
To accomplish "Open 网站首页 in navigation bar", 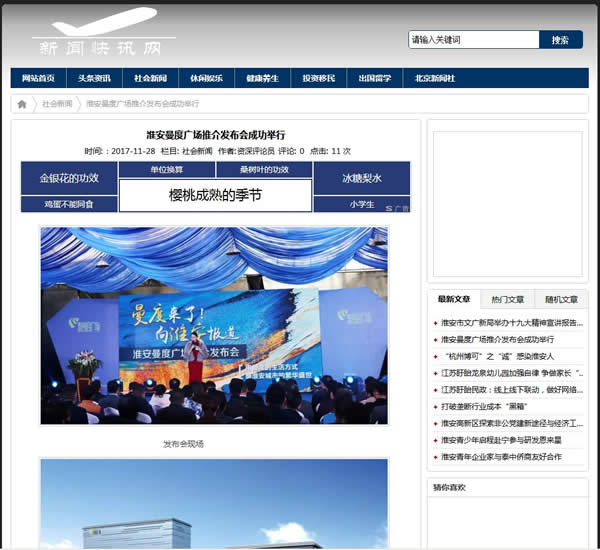I will coord(38,78).
